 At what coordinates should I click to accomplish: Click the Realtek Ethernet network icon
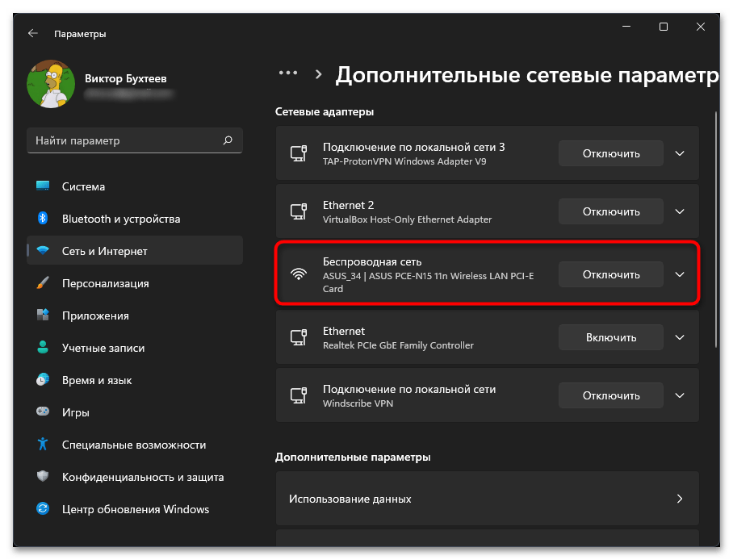pyautogui.click(x=299, y=337)
